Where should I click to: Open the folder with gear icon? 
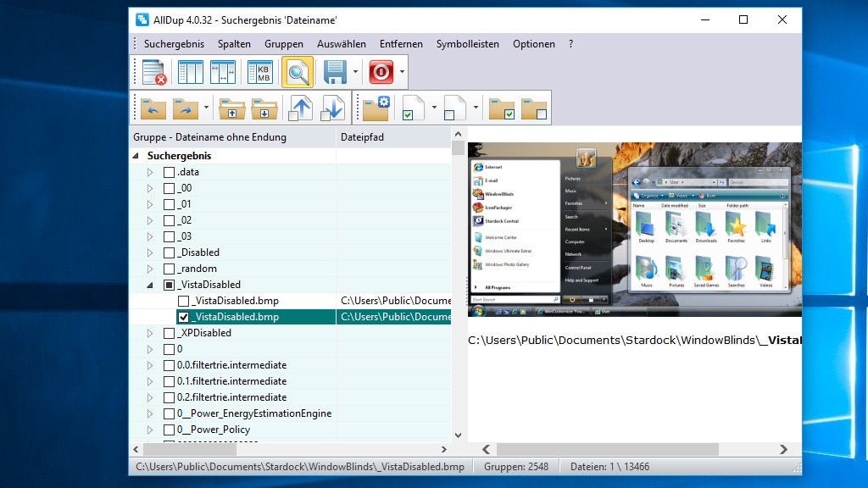[376, 108]
